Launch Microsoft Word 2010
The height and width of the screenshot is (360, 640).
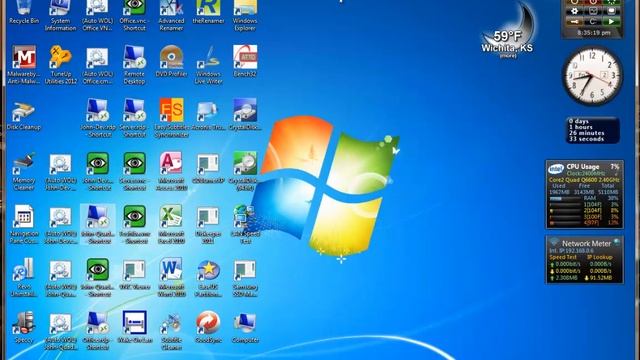coord(171,278)
